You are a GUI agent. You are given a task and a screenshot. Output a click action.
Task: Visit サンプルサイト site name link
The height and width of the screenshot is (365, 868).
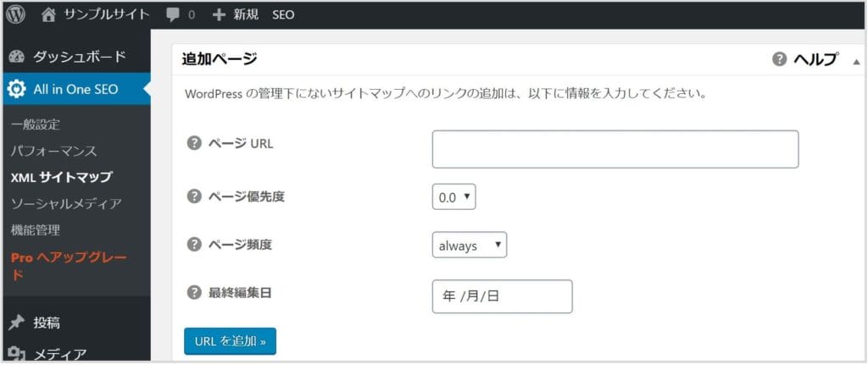click(x=107, y=15)
